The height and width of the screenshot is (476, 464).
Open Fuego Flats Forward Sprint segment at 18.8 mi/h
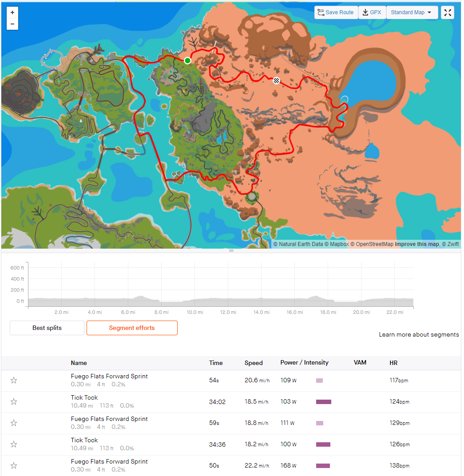tap(109, 419)
